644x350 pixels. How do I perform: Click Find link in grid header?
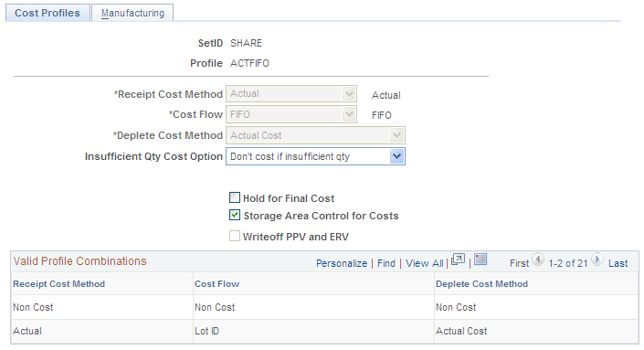(386, 263)
